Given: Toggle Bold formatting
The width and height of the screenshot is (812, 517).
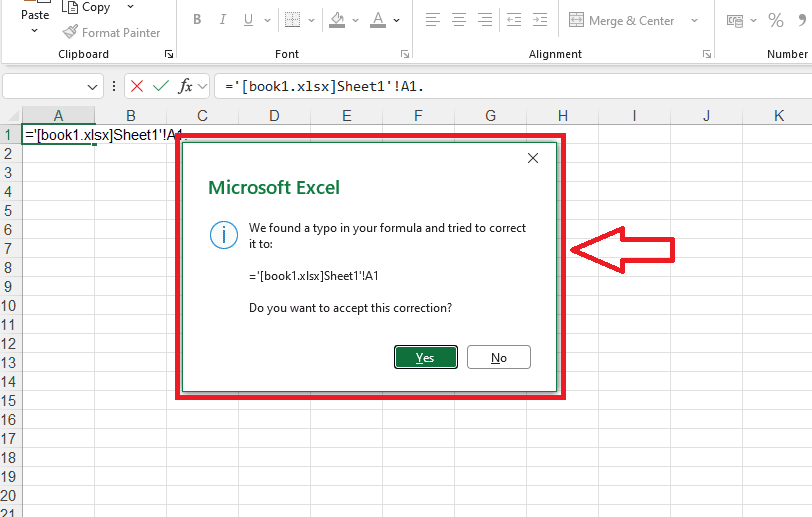Looking at the screenshot, I should click(197, 20).
